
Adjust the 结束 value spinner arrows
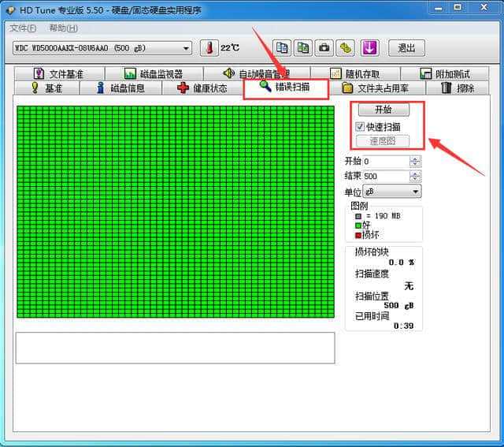pyautogui.click(x=415, y=177)
